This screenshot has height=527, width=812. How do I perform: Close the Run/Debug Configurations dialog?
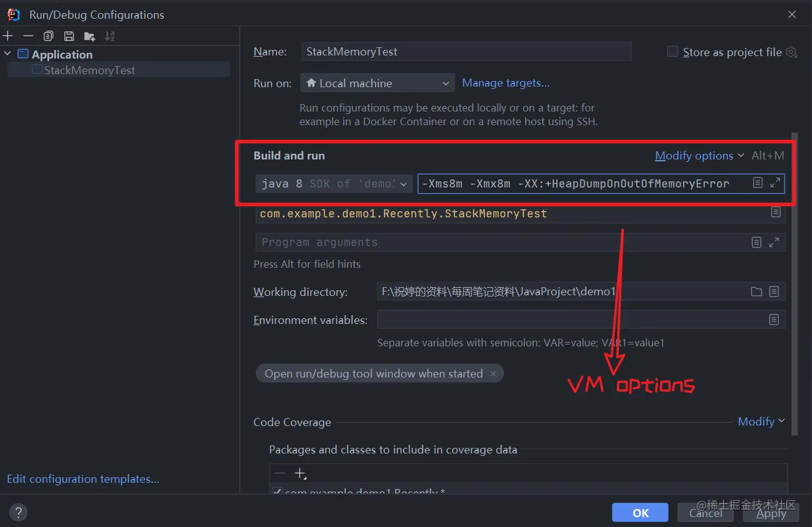(792, 14)
